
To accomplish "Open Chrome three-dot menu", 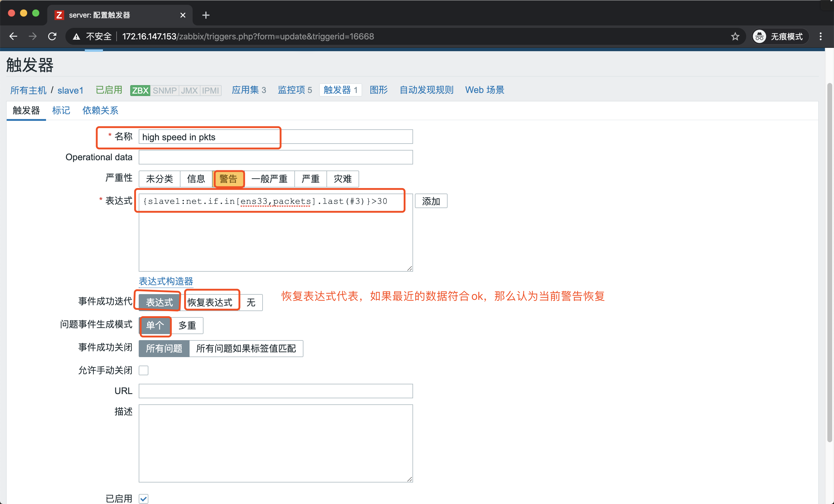I will [820, 37].
